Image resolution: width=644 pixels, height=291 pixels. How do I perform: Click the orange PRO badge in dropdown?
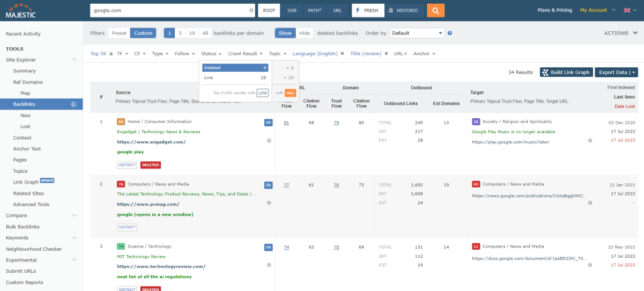coord(291,93)
